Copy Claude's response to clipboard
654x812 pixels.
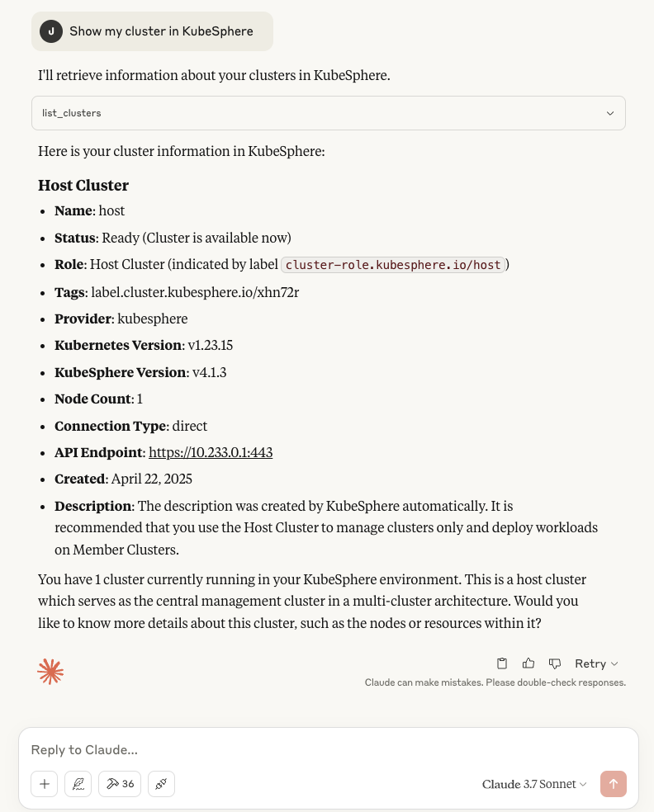502,663
